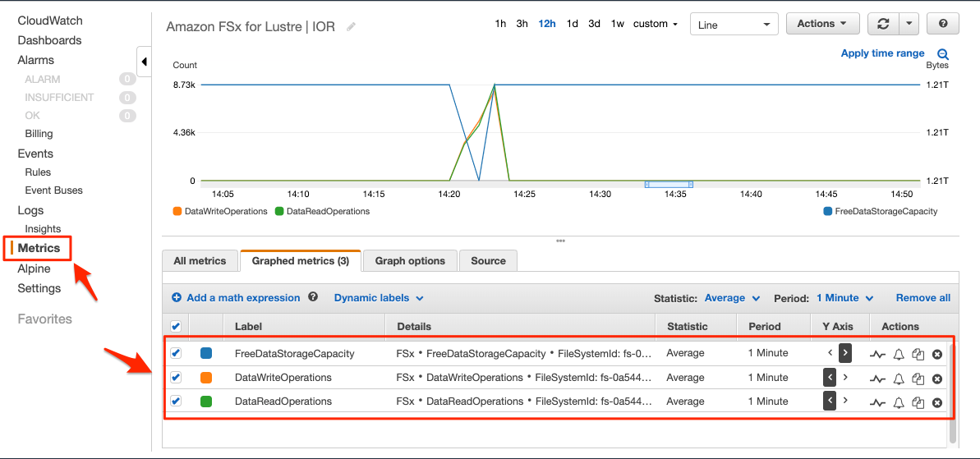
Task: Open Logs Insights in sidebar
Action: [43, 228]
